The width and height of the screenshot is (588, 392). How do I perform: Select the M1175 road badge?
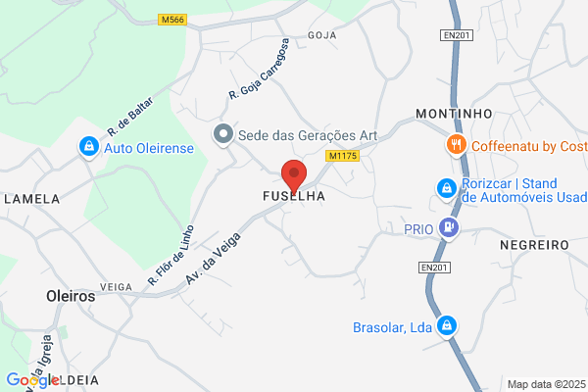coord(343,156)
